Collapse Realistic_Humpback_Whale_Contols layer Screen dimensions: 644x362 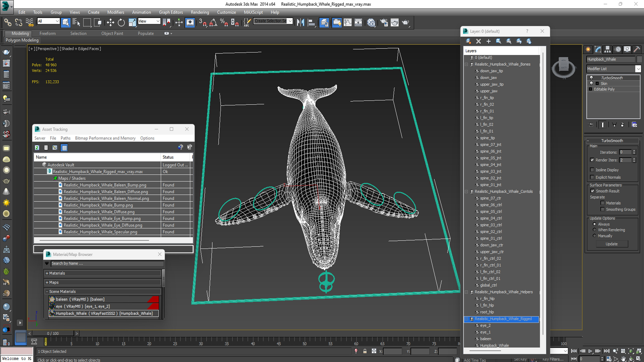[x=466, y=192]
